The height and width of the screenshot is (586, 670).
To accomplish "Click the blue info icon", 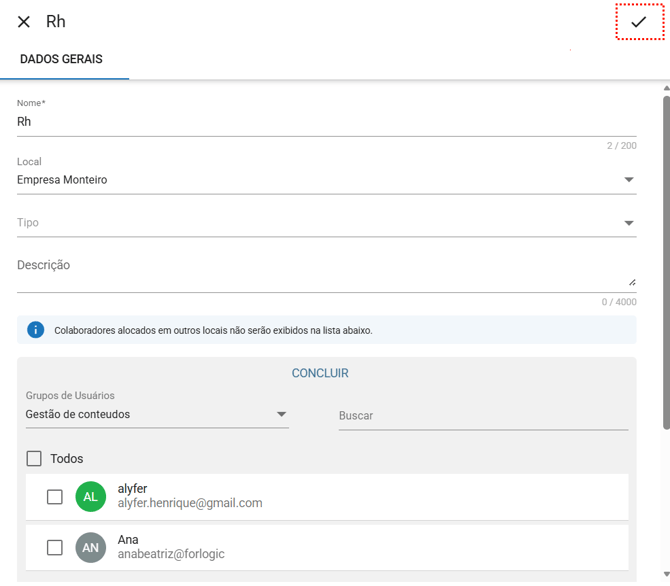I will (x=36, y=330).
